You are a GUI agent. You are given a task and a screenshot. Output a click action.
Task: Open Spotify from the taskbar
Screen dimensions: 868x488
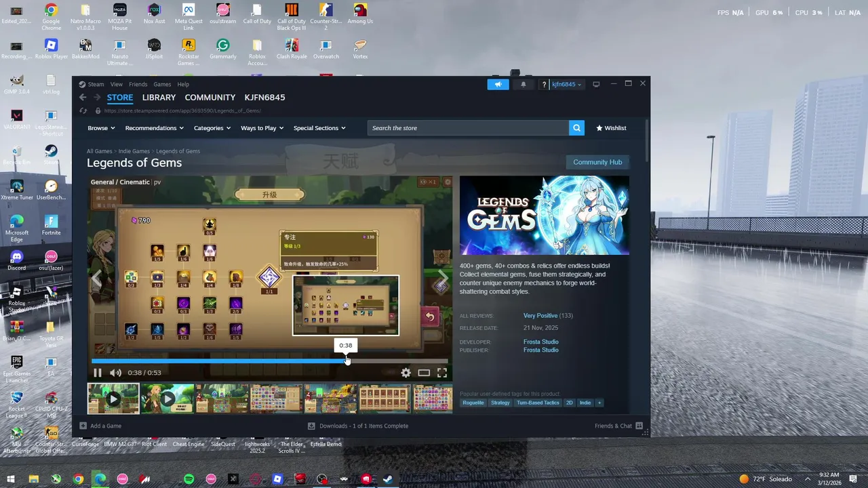click(x=189, y=479)
